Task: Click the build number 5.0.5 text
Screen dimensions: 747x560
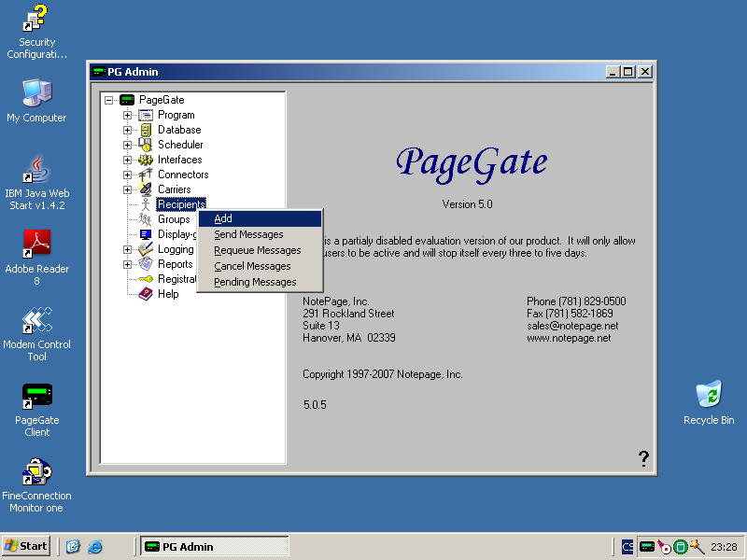Action: pyautogui.click(x=315, y=405)
